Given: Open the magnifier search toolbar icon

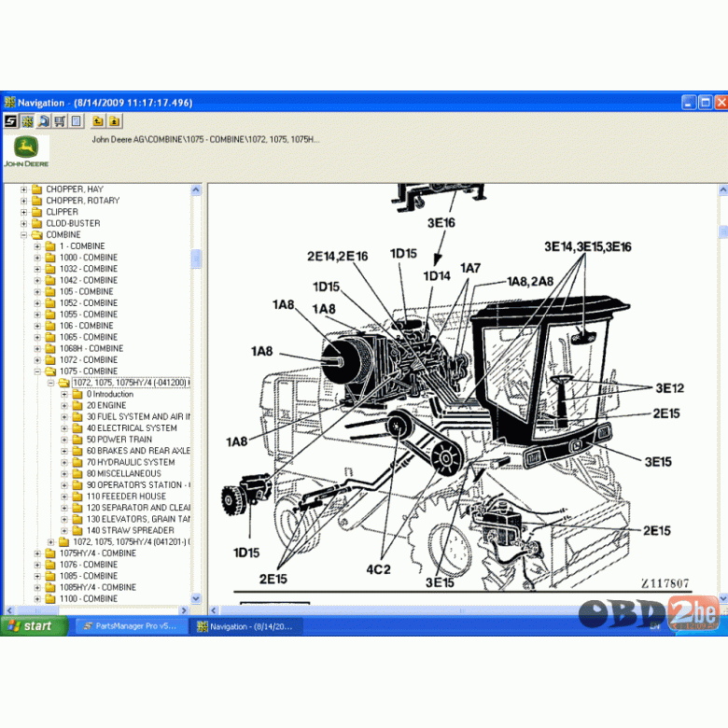Looking at the screenshot, I should click(x=44, y=121).
